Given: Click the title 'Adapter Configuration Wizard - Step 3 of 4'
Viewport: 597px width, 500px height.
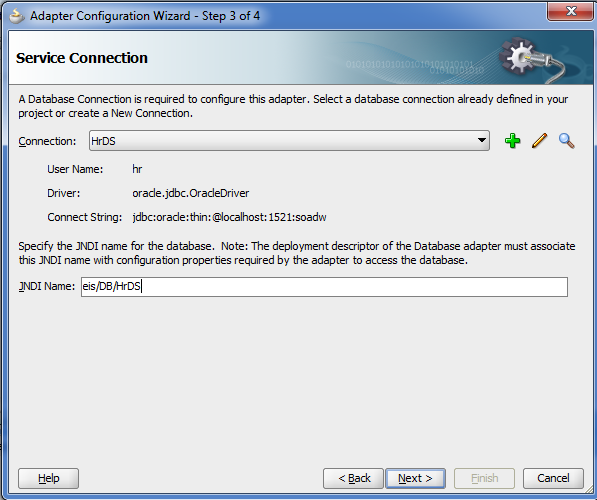Looking at the screenshot, I should pos(145,16).
